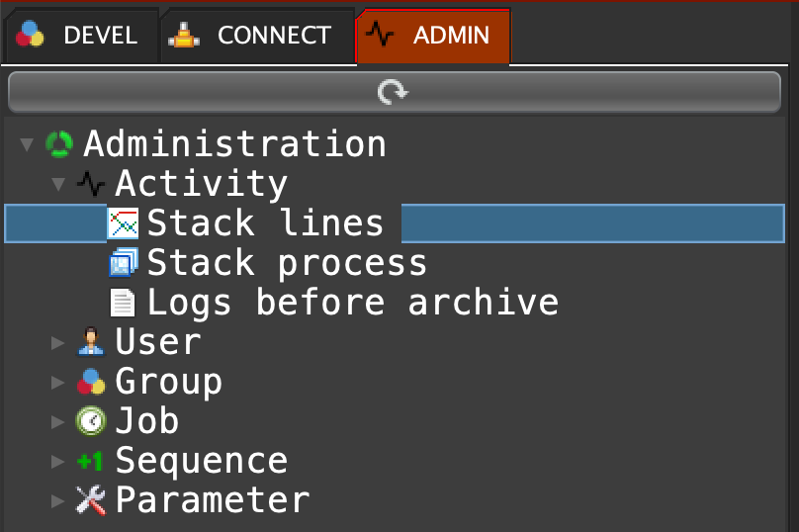Click the green +1 Sequence icon
Screen dimensions: 799x532
tap(91, 461)
